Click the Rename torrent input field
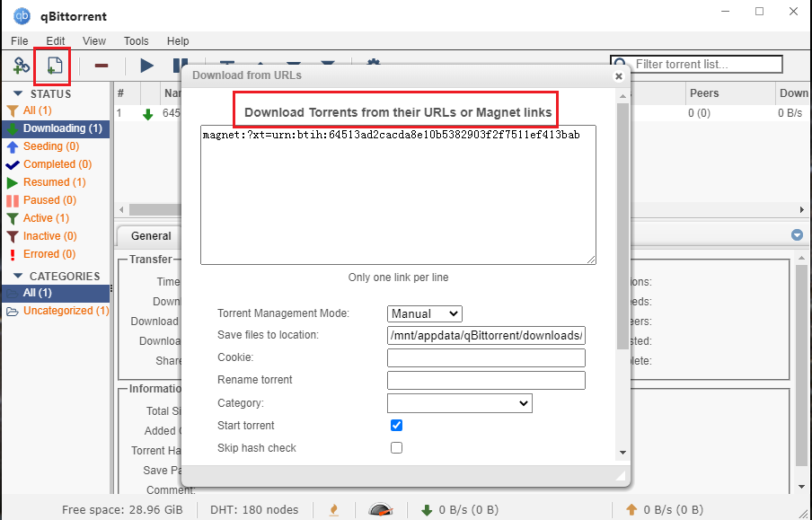The width and height of the screenshot is (812, 520). 486,380
